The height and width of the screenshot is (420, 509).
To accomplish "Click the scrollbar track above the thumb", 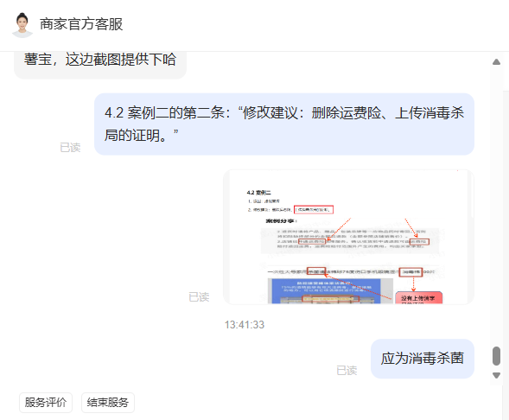I will [496, 206].
